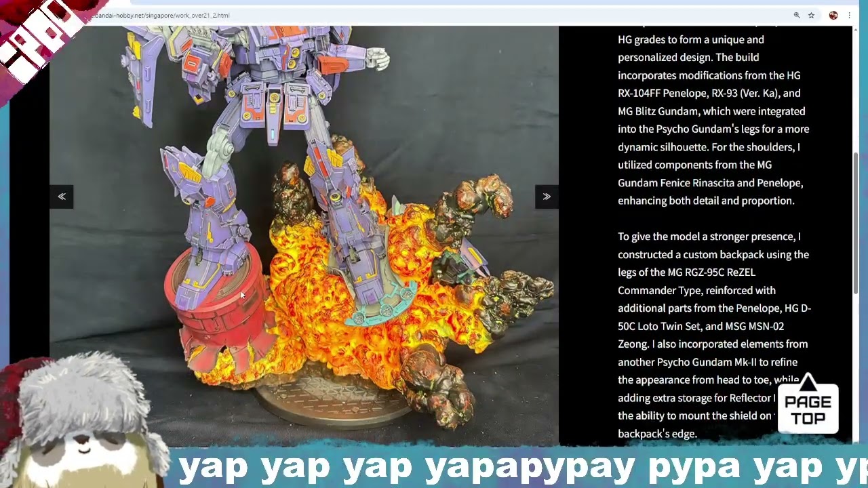Click the page vertical scrollbar thumb
The image size is (868, 488).
[x=856, y=224]
